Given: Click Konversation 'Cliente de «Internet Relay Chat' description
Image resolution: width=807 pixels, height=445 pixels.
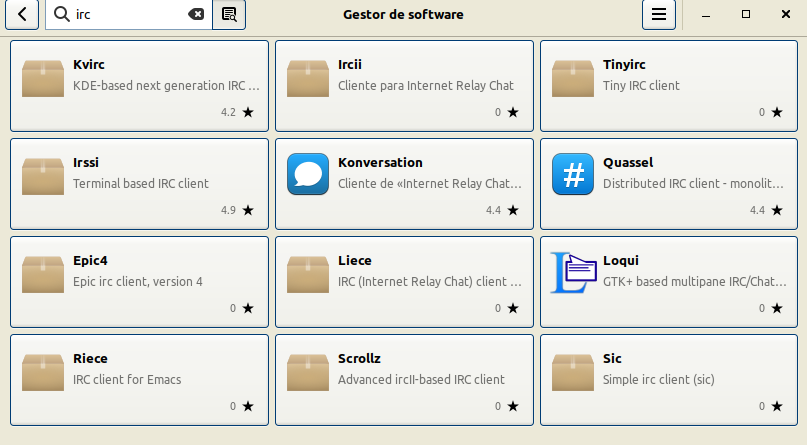Looking at the screenshot, I should (430, 184).
